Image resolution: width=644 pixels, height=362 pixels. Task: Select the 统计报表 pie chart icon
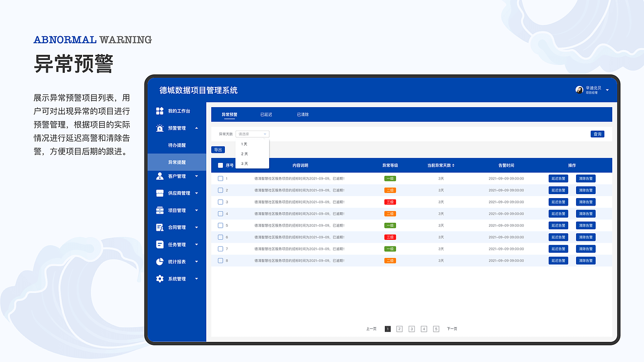pos(160,261)
